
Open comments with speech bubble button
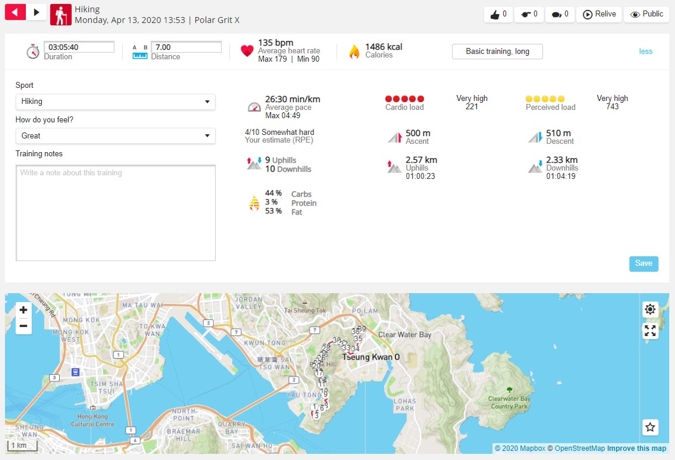pyautogui.click(x=560, y=14)
